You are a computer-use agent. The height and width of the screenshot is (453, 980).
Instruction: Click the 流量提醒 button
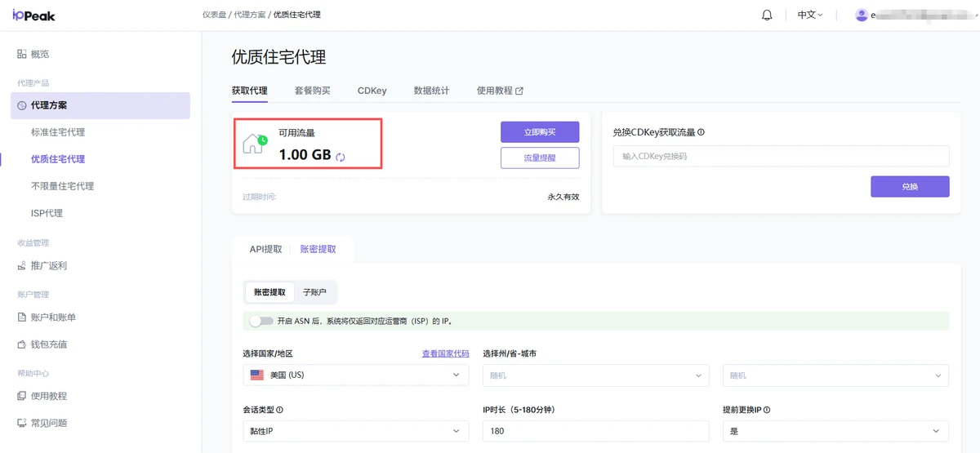(x=540, y=158)
